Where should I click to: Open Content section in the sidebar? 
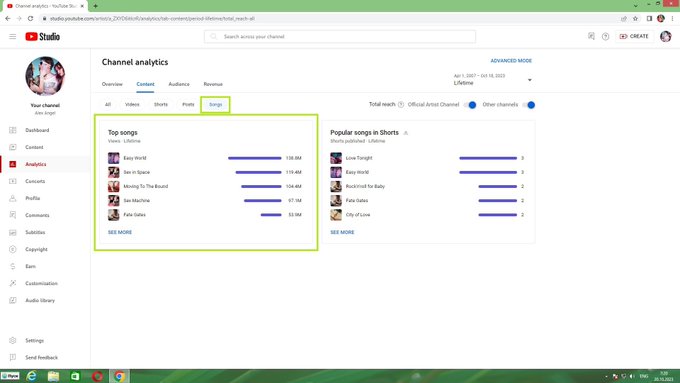pos(34,147)
